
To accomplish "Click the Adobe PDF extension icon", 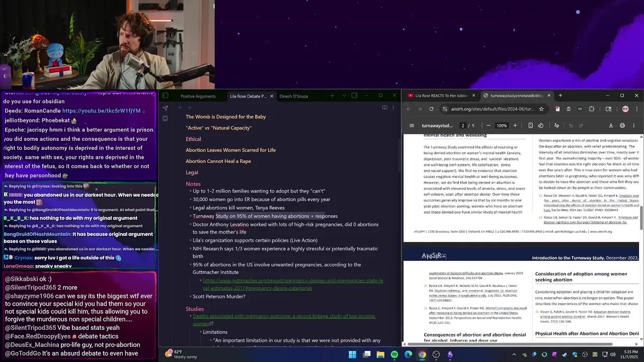I will tap(557, 109).
